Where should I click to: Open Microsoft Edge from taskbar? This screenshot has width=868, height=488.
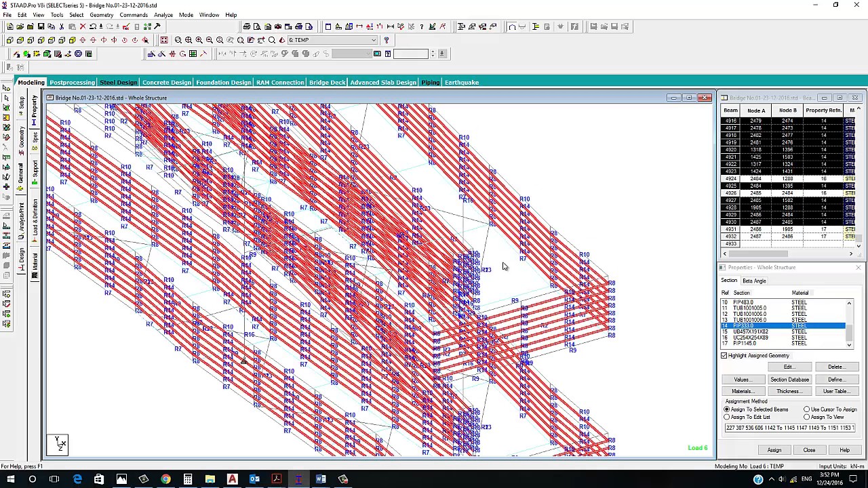point(77,479)
